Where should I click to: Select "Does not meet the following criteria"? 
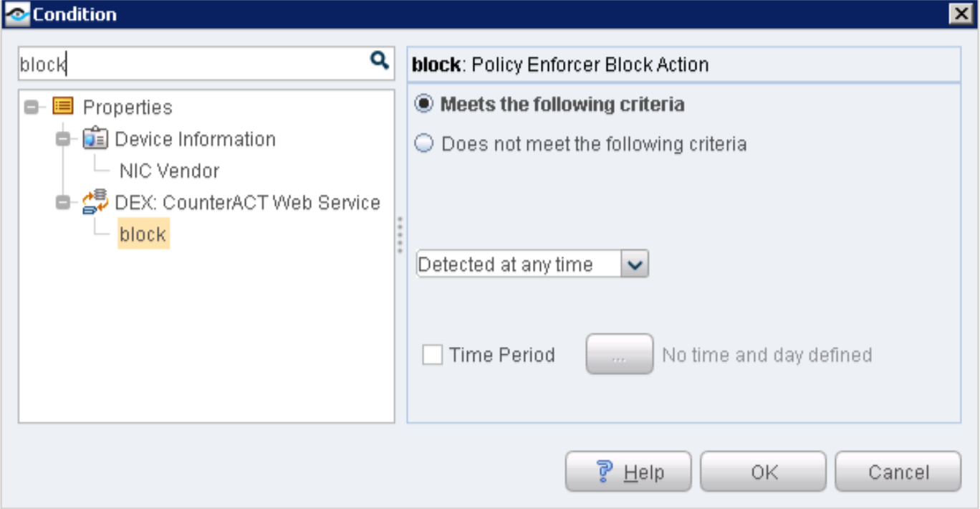425,144
